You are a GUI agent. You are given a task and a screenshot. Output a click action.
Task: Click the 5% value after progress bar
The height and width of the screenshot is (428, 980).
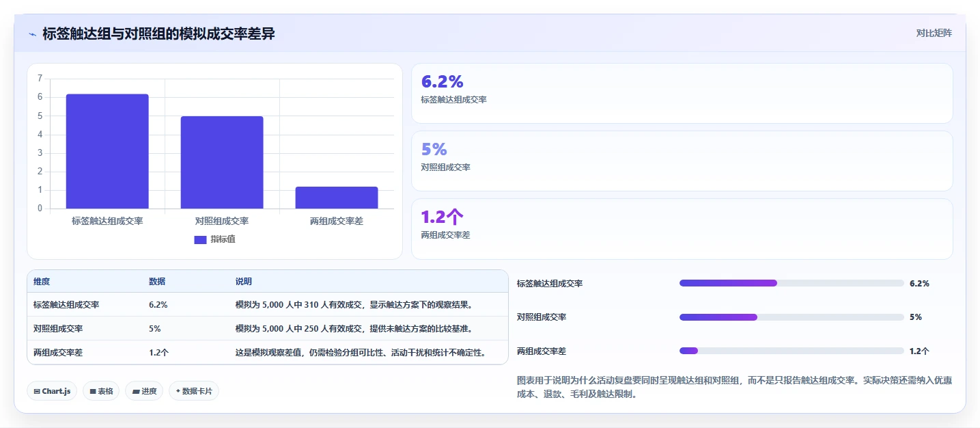coord(916,317)
